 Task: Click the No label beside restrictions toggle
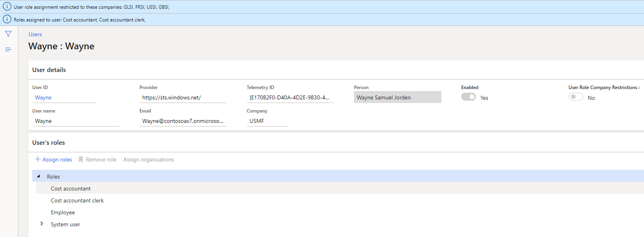(591, 98)
